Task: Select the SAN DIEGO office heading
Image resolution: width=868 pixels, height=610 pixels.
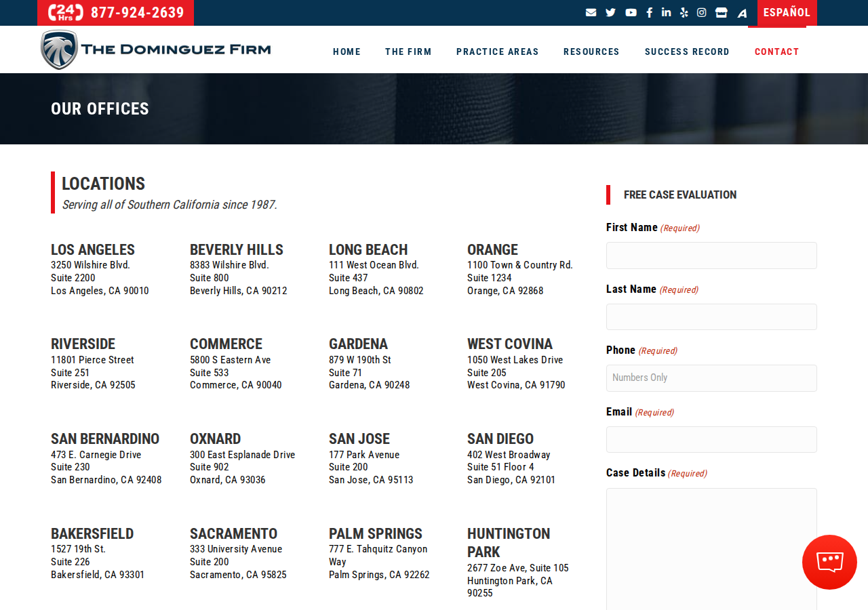Action: pos(500,439)
